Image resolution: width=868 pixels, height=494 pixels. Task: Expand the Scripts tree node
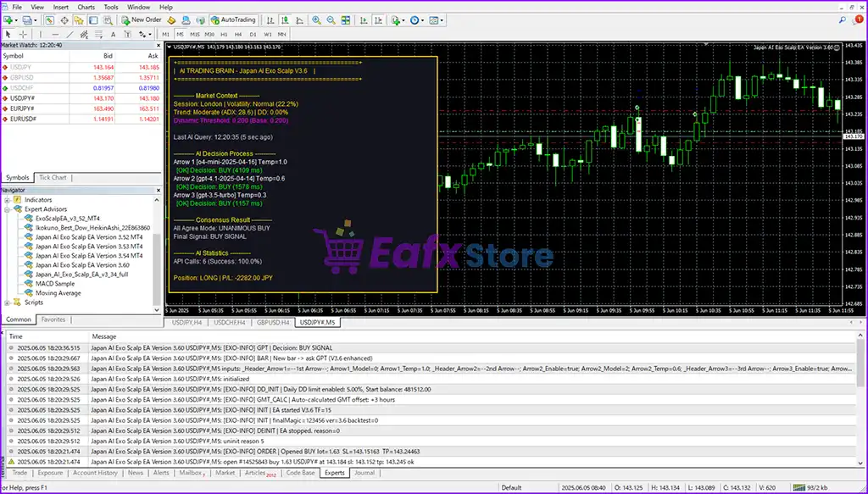[x=7, y=303]
